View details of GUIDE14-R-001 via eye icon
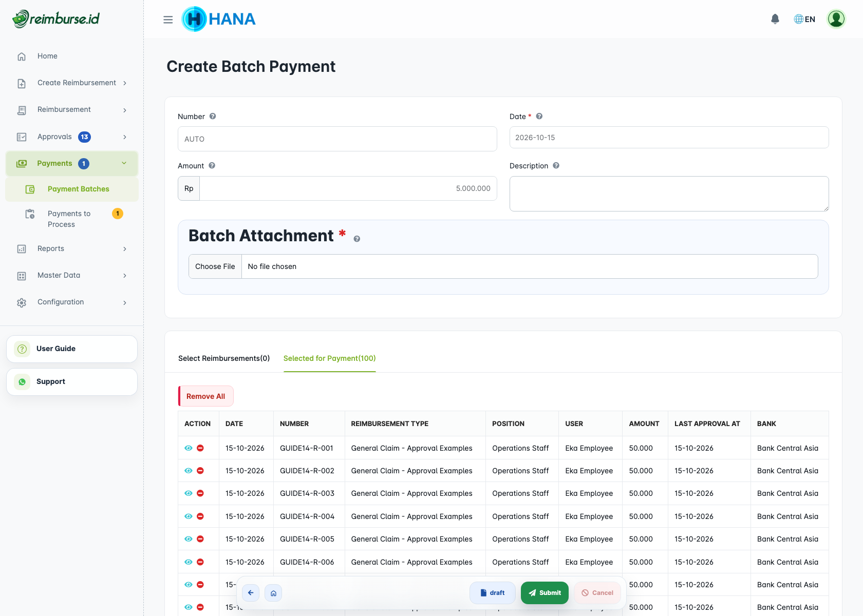Screen dimensions: 863x616 (x=189, y=448)
